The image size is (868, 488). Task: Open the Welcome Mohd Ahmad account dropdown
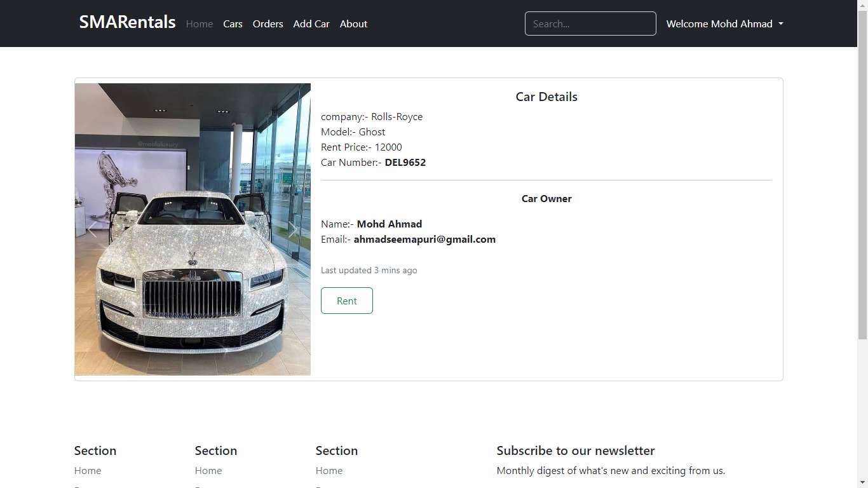tap(724, 24)
